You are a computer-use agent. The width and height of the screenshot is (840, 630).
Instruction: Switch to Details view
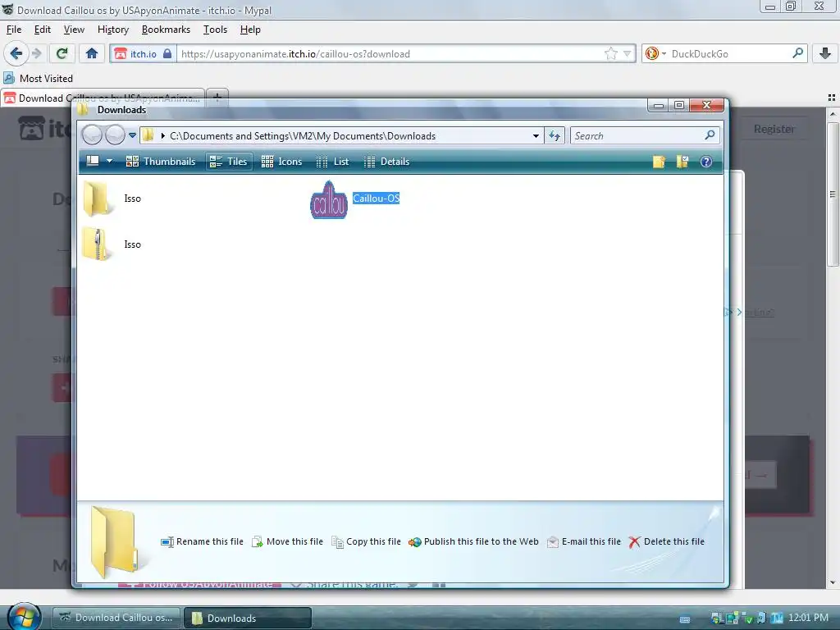point(386,162)
